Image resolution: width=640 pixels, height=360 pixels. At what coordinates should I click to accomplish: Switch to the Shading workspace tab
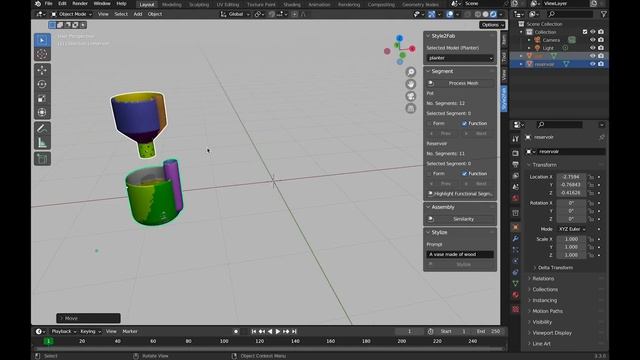[x=292, y=4]
